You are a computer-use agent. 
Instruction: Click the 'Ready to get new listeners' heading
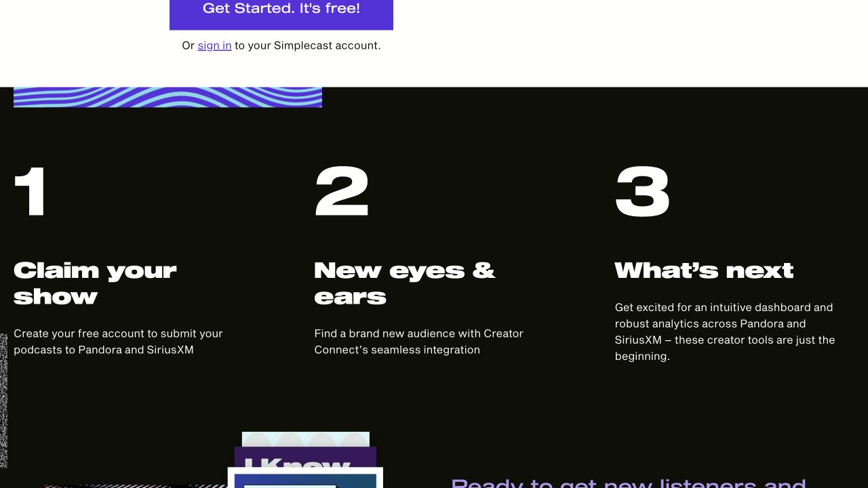(628, 483)
